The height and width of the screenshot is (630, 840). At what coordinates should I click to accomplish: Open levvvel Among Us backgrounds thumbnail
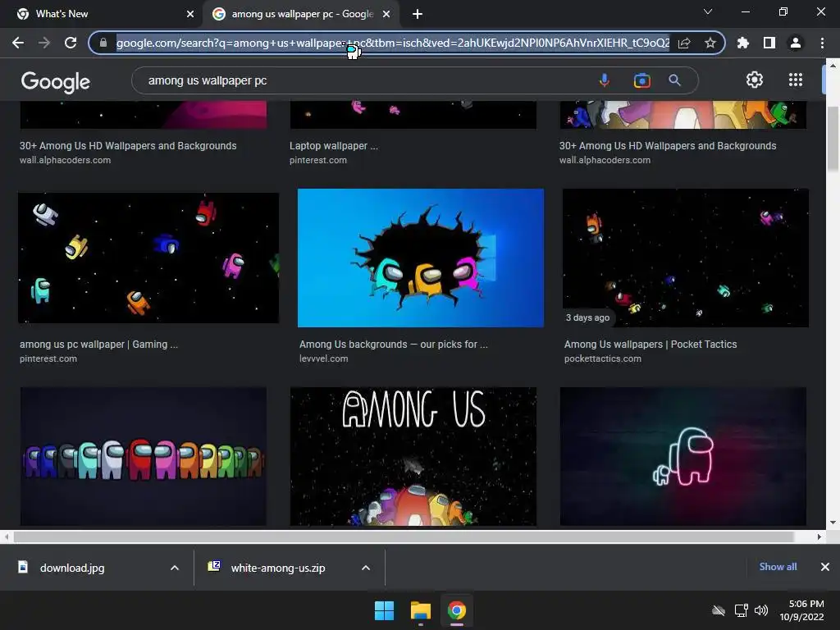pyautogui.click(x=421, y=258)
